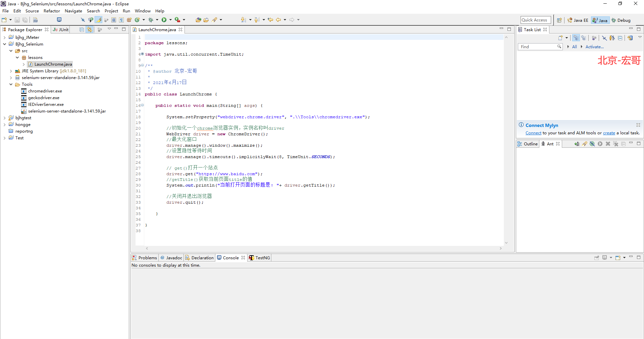
Task: Click the Open Perspective icon
Action: pos(559,20)
